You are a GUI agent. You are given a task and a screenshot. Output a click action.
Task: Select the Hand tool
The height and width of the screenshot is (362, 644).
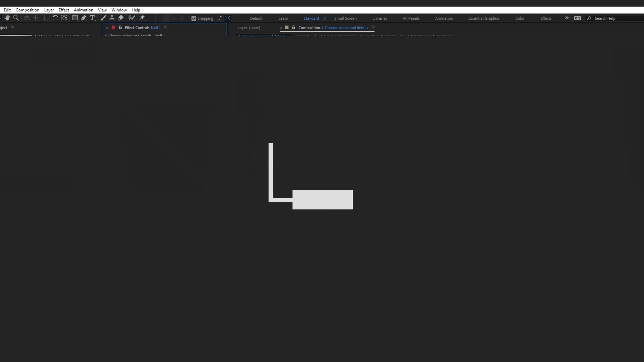(x=7, y=18)
